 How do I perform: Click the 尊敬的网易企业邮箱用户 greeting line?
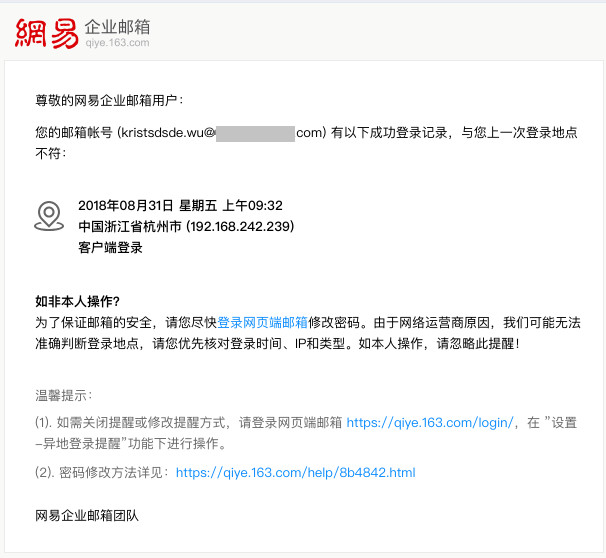(110, 100)
